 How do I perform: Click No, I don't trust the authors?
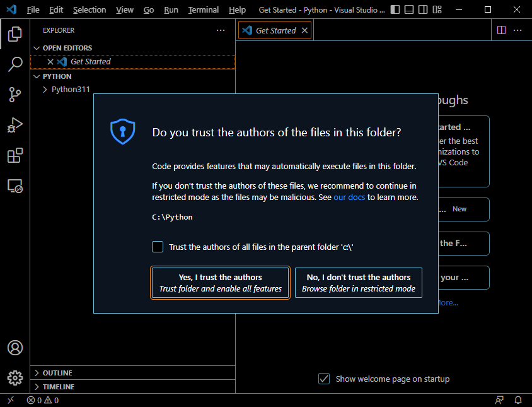click(358, 283)
